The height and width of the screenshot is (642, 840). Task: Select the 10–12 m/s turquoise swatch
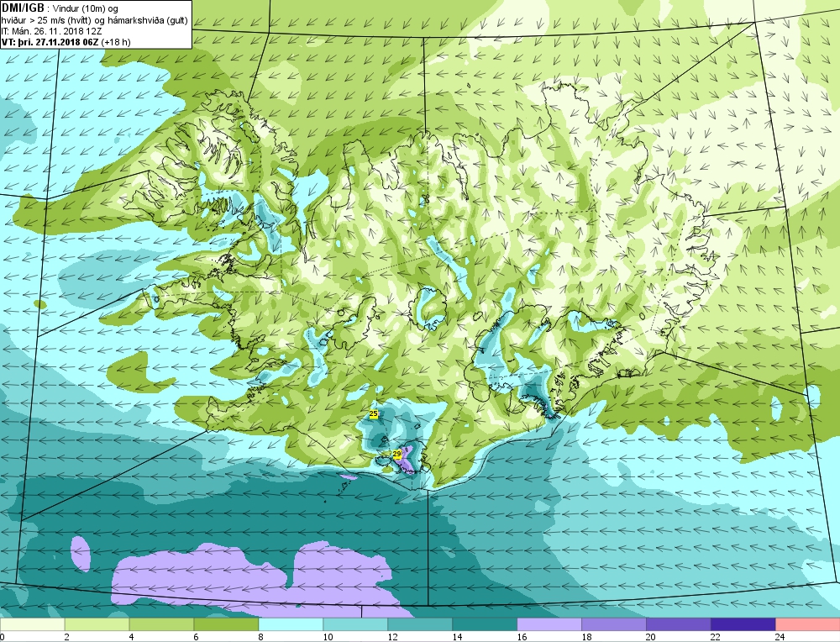tap(355, 624)
